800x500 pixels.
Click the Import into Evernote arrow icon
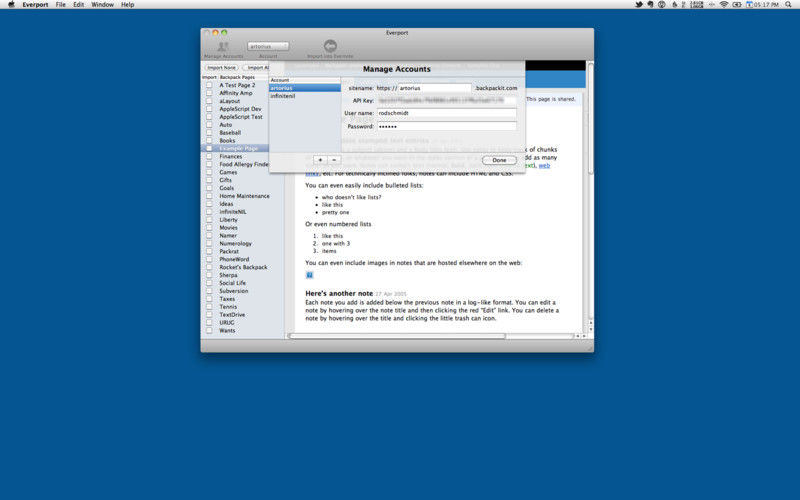[330, 46]
